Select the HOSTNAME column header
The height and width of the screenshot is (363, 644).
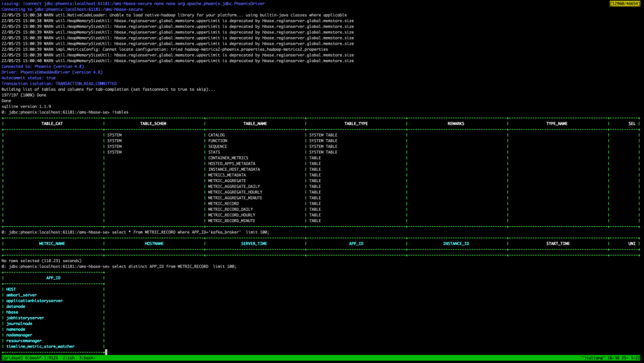154,244
